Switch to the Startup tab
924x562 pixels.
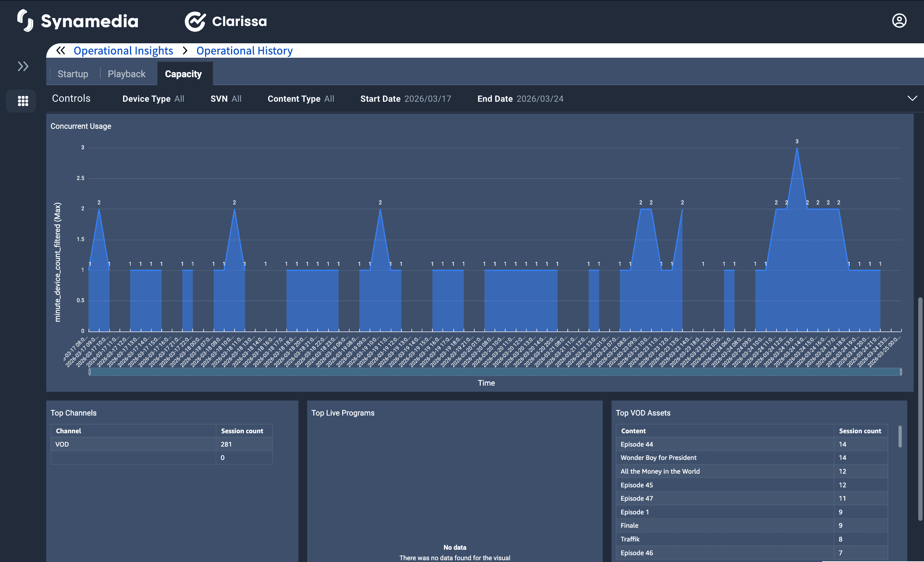73,74
